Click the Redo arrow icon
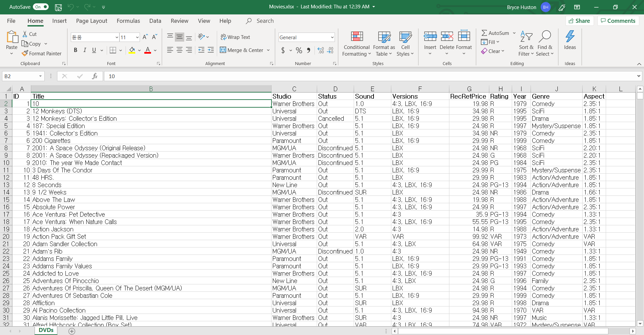The height and width of the screenshot is (335, 644). coord(87,7)
